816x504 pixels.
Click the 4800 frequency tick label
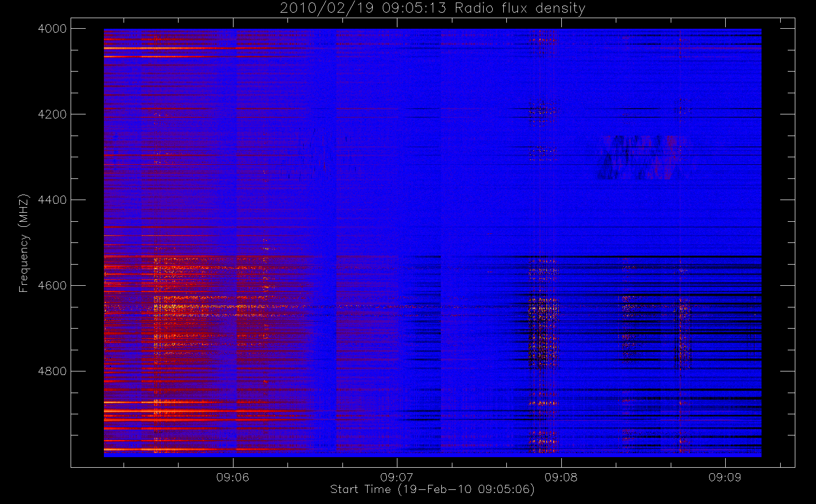tap(52, 371)
